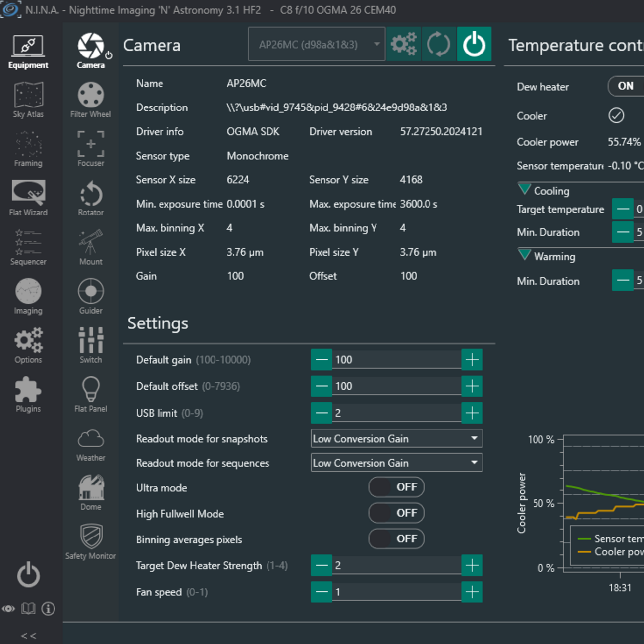Click the USB limit input field

click(x=397, y=413)
